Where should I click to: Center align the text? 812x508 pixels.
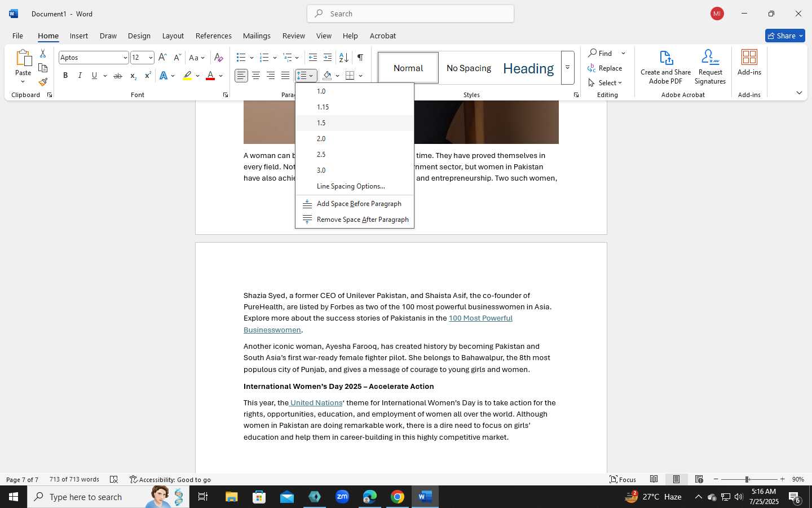point(256,76)
